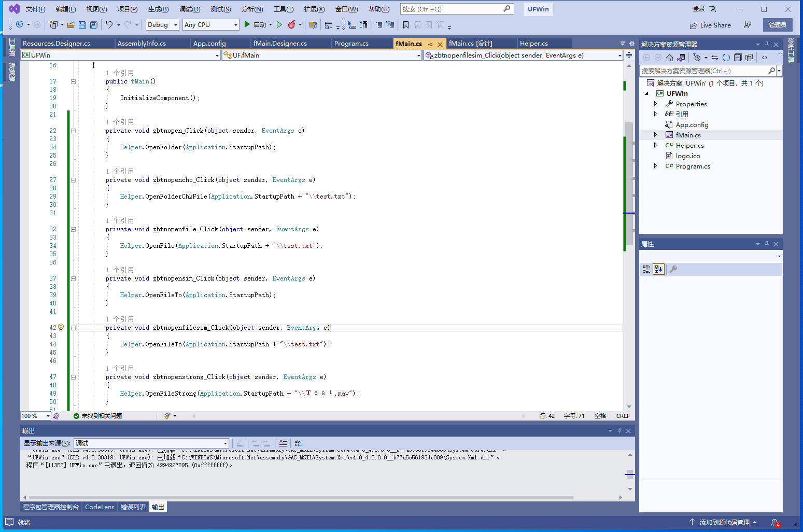Screen dimensions: 803x532
Task: Start without debugging using hollow green arrow
Action: coord(279,24)
